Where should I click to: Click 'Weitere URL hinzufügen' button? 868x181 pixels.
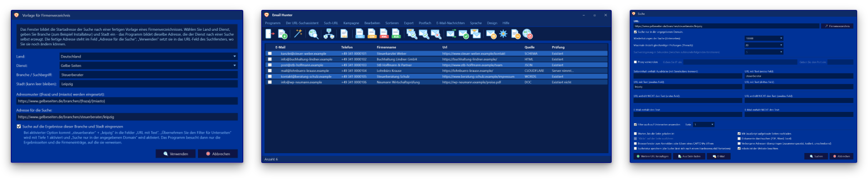point(652,156)
